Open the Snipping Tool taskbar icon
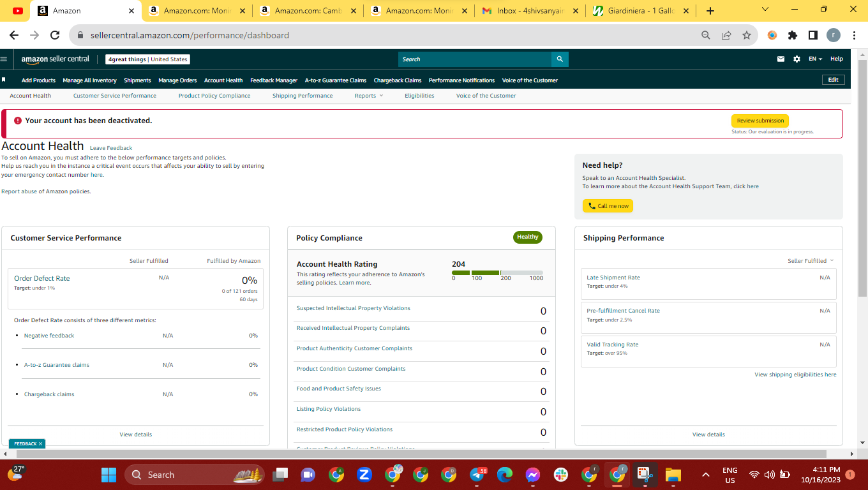868x490 pixels. 645,475
